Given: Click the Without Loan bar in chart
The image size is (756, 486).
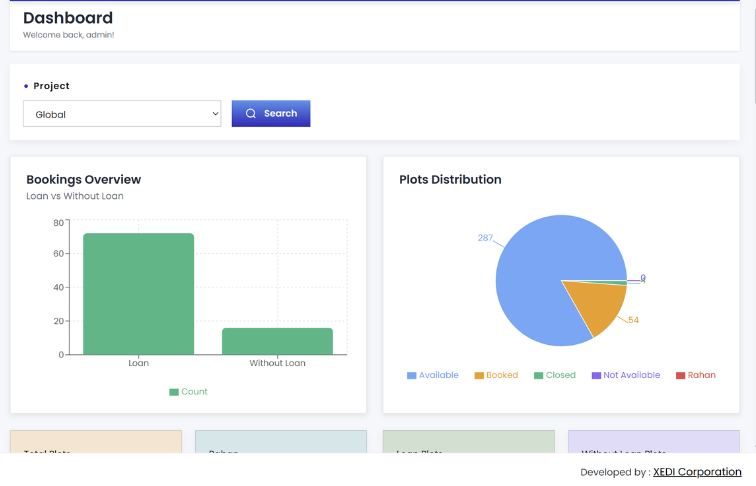Looking at the screenshot, I should pos(277,341).
